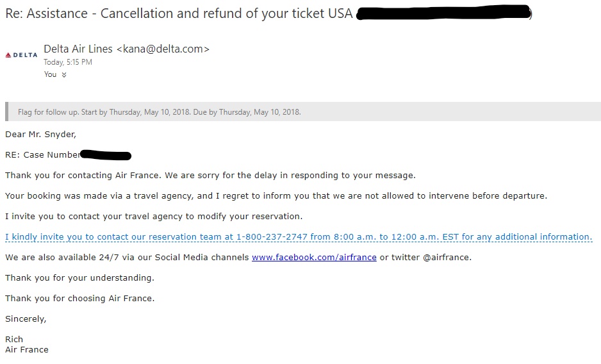Image resolution: width=601 pixels, height=364 pixels.
Task: Click the sentence apologizing for the delay
Action: coord(210,176)
